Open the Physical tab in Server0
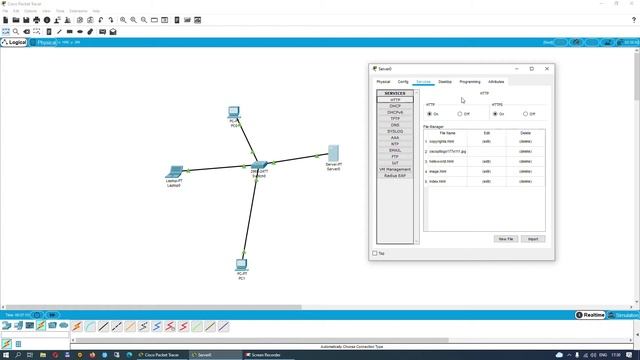This screenshot has width=640, height=360. pos(383,82)
